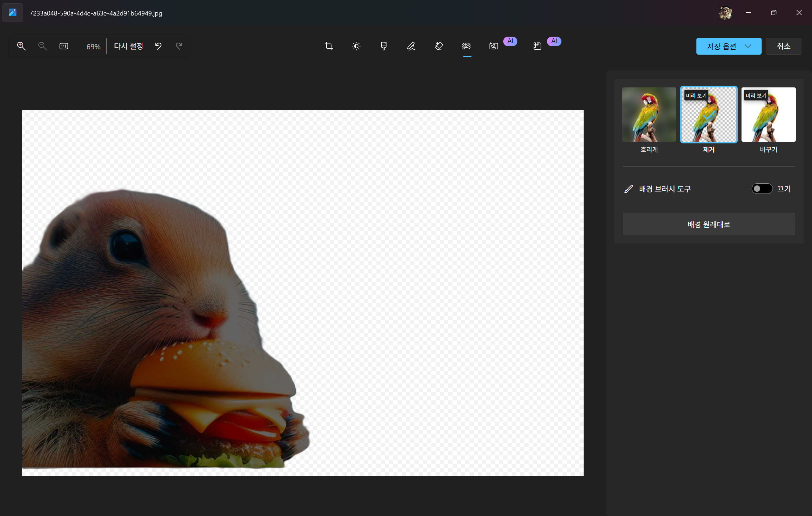812x516 pixels.
Task: Select the markup pen tool
Action: pyautogui.click(x=411, y=46)
